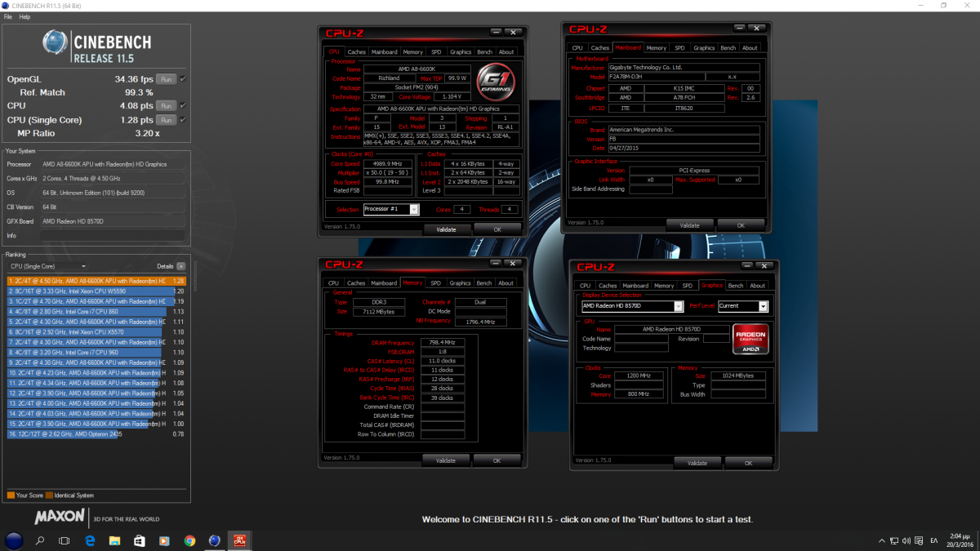
Task: Click Validate in the CPU-Z Mainboard window
Action: tap(689, 225)
